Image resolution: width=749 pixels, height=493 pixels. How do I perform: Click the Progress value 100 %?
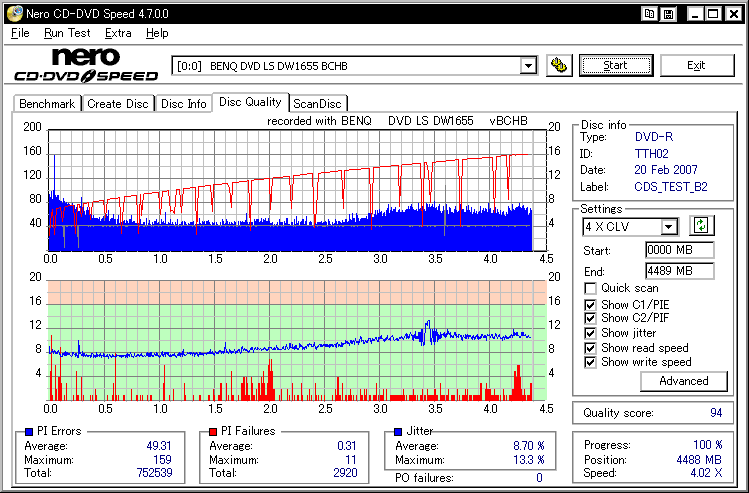707,445
